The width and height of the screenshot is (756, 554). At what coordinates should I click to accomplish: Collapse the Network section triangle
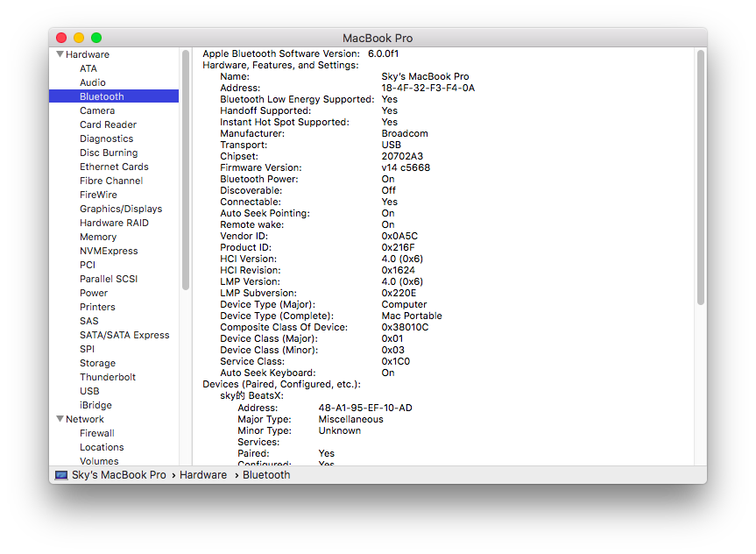click(x=60, y=419)
